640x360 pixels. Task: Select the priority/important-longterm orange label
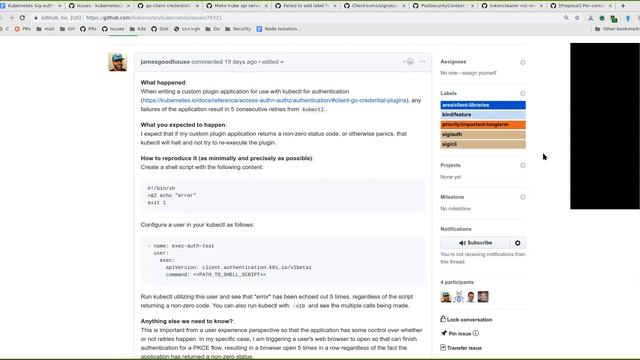pyautogui.click(x=483, y=124)
